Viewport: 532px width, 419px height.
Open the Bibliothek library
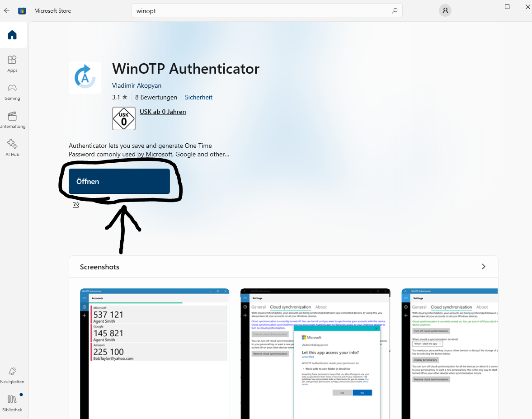click(12, 403)
